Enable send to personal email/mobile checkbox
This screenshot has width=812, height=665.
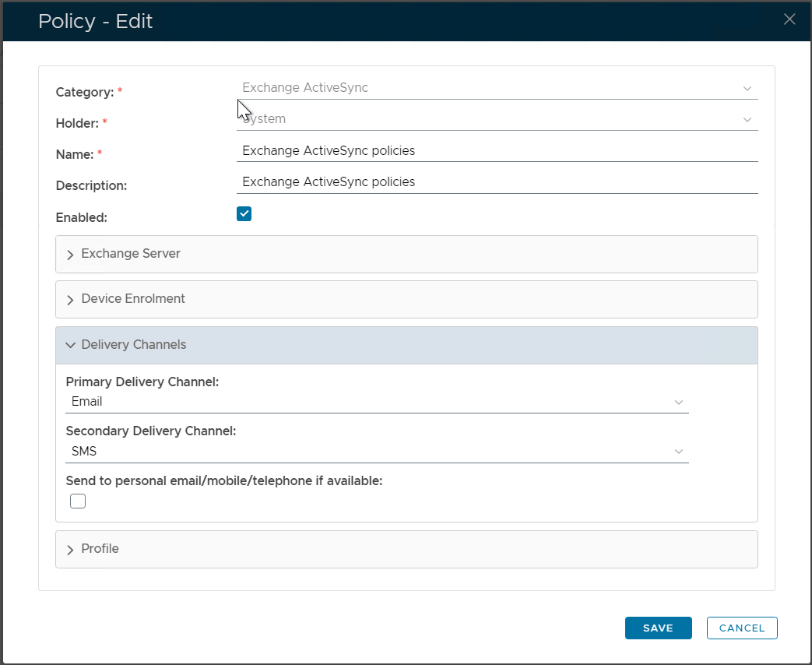pos(78,501)
